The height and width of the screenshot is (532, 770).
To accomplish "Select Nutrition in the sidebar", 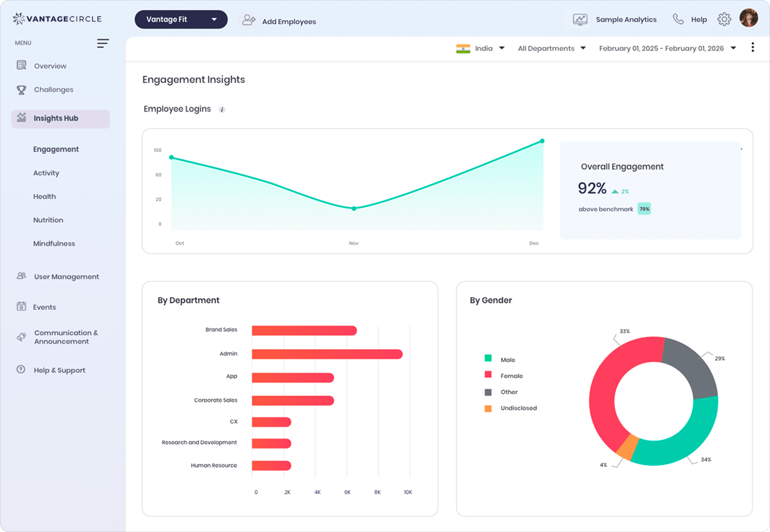I will 48,220.
